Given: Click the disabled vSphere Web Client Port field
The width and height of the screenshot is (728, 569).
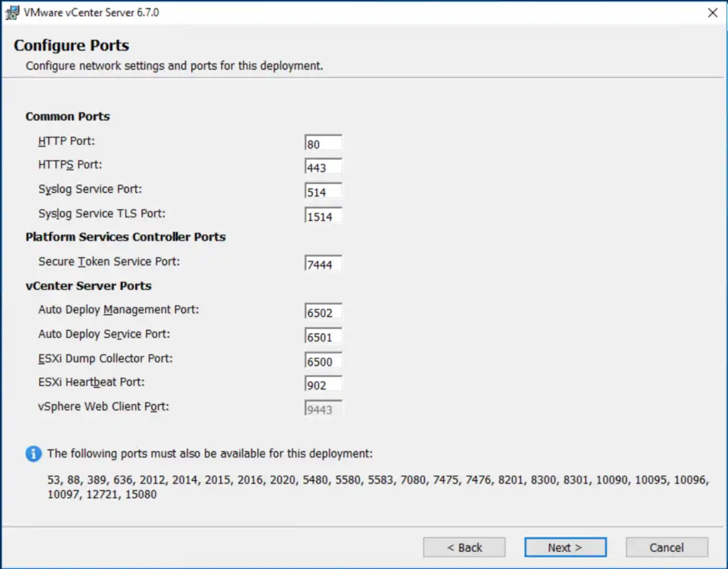Looking at the screenshot, I should point(323,409).
